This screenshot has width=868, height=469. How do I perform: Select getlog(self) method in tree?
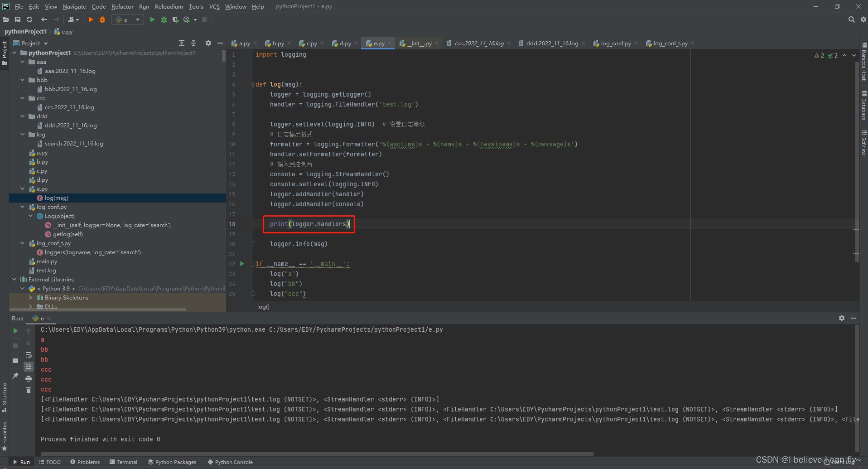coord(68,234)
